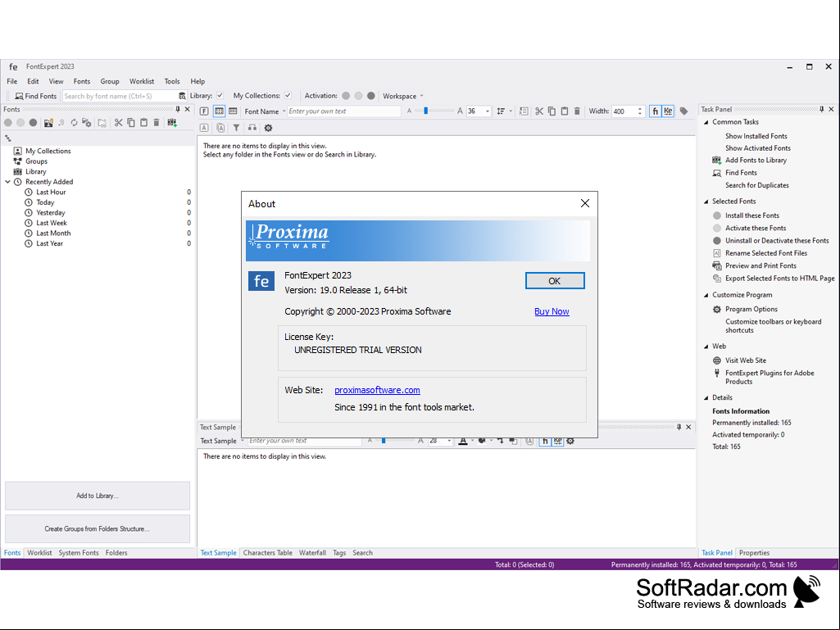Open the Worklist menu
840x630 pixels.
142,81
